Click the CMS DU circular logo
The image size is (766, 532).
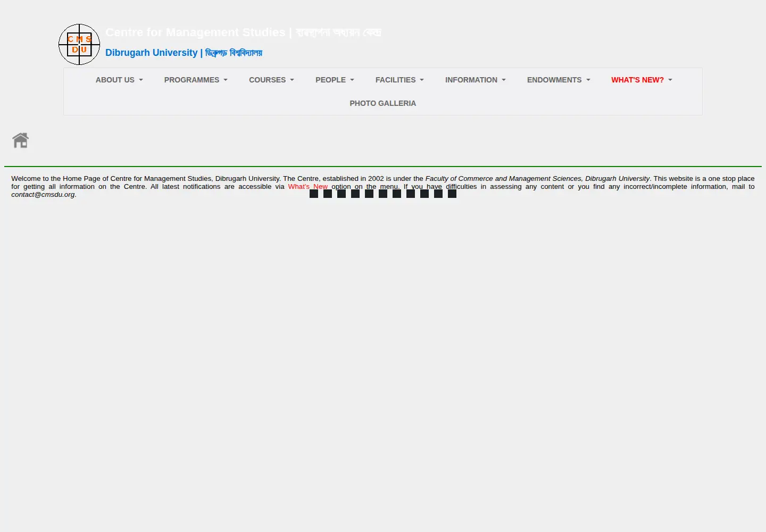coord(79,44)
